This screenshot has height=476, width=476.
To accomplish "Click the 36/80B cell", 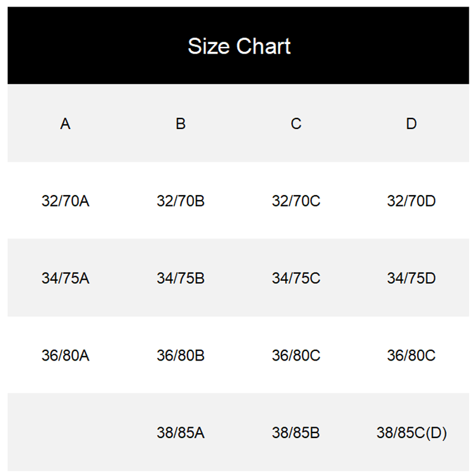I will click(x=181, y=355).
